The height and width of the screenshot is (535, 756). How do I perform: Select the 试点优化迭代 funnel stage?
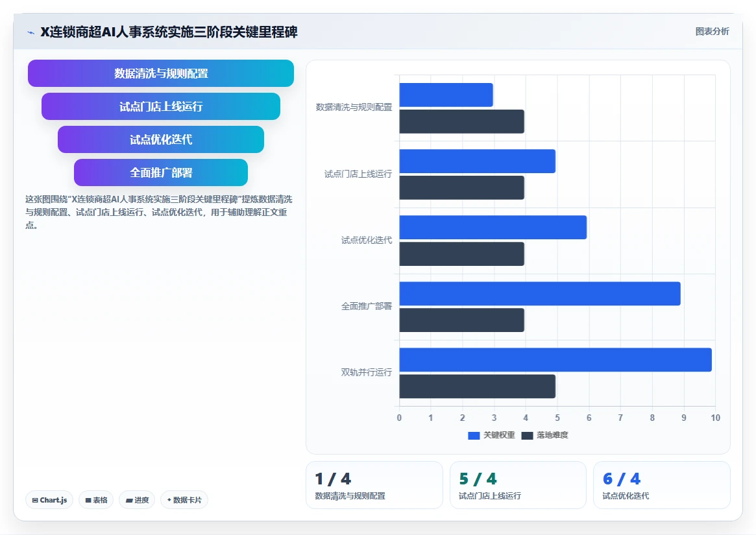coord(160,140)
